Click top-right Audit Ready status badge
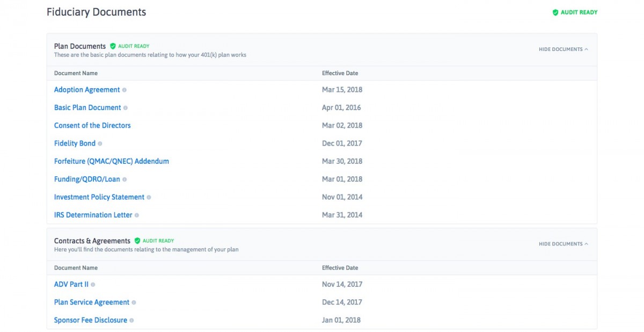644x332 pixels. (x=575, y=12)
